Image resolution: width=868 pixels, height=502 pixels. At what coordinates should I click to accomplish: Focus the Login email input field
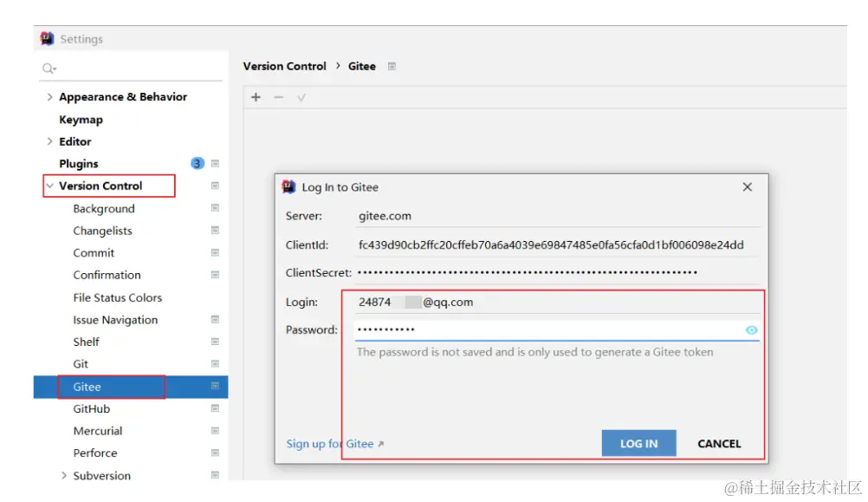(x=556, y=303)
